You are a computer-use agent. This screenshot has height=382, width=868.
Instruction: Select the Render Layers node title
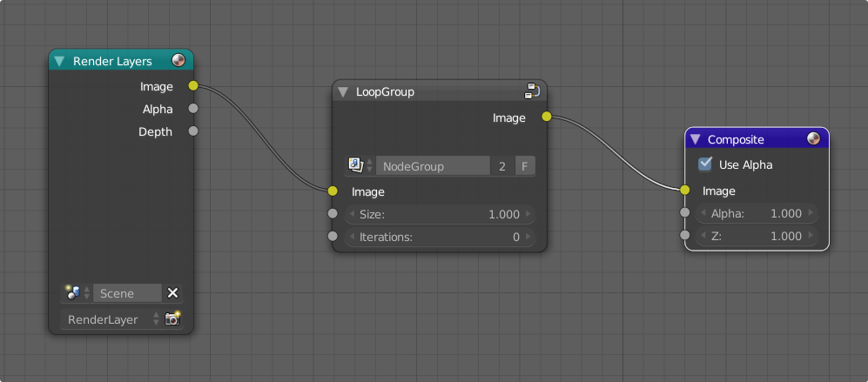pyautogui.click(x=112, y=61)
